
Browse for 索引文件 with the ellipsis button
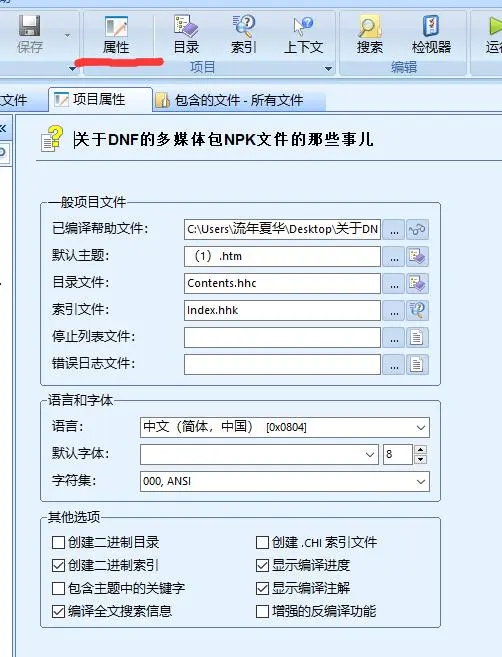tap(394, 310)
